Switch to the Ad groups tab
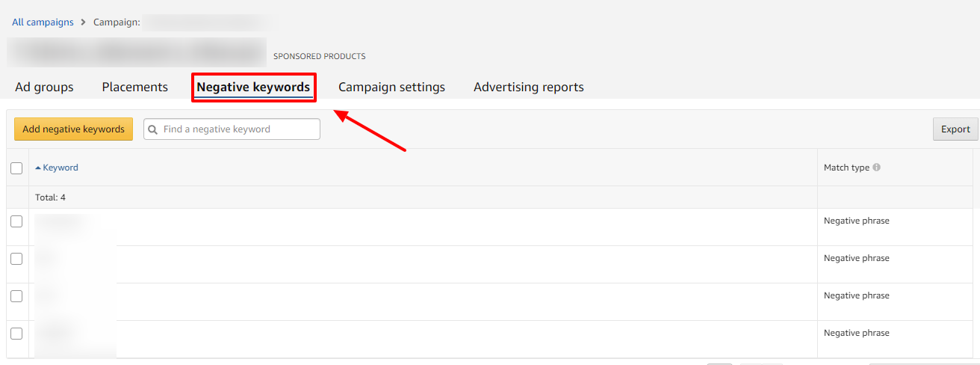The image size is (980, 365). pyautogui.click(x=44, y=87)
